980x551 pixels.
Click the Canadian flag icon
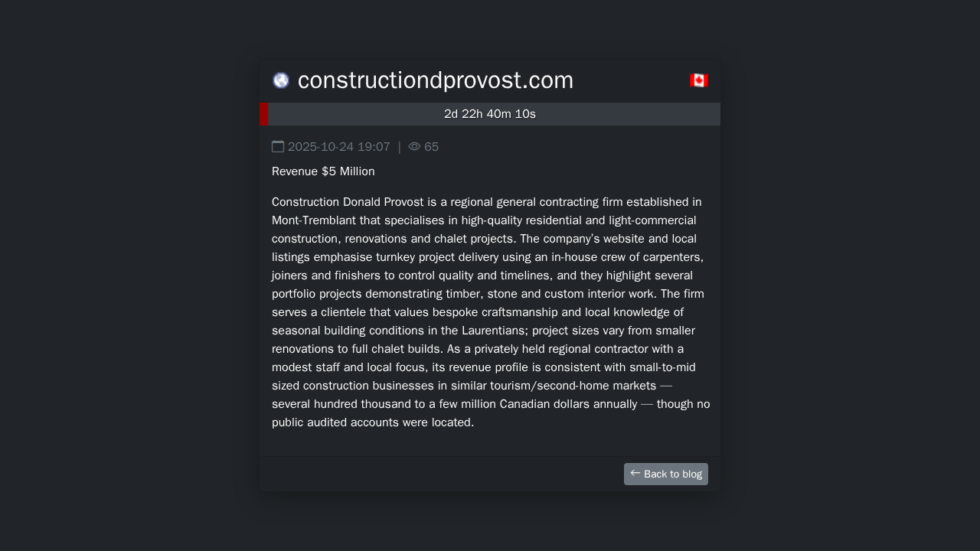point(699,80)
